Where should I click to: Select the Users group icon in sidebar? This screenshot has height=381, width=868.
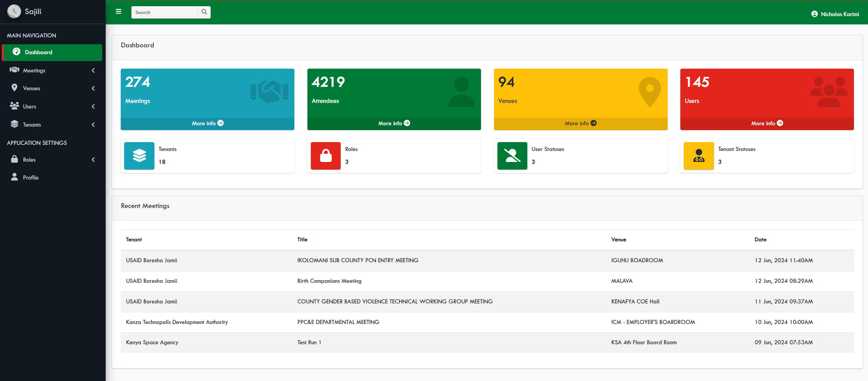pyautogui.click(x=14, y=106)
